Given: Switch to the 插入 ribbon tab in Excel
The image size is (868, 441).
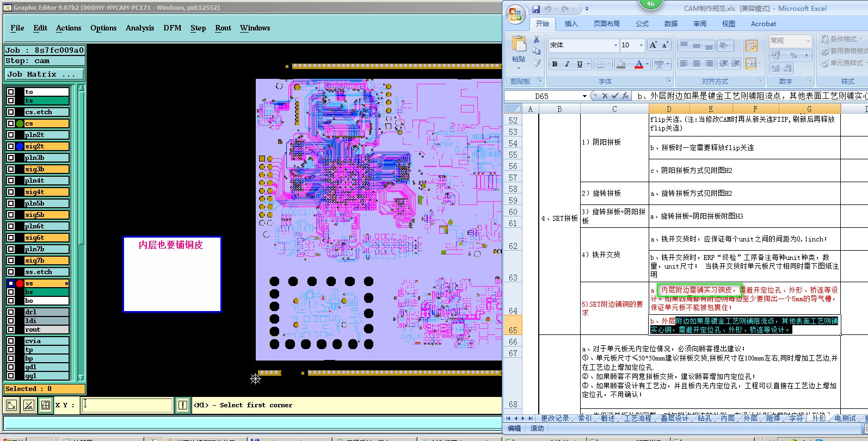Looking at the screenshot, I should coord(571,24).
